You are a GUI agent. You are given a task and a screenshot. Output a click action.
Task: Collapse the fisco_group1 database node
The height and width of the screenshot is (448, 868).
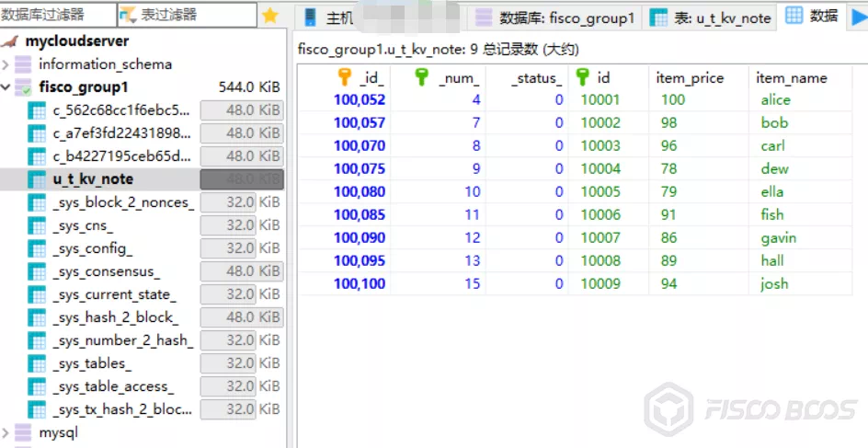point(6,87)
